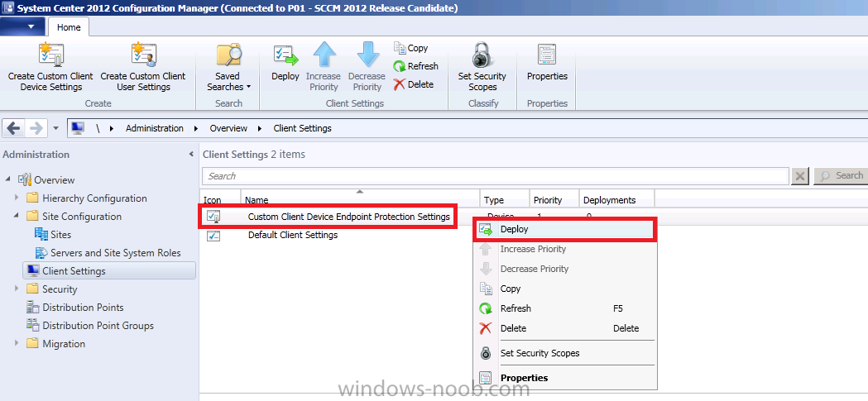Click the Increase Priority ribbon arrow
Viewport: 868px width, 401px height.
(x=324, y=55)
